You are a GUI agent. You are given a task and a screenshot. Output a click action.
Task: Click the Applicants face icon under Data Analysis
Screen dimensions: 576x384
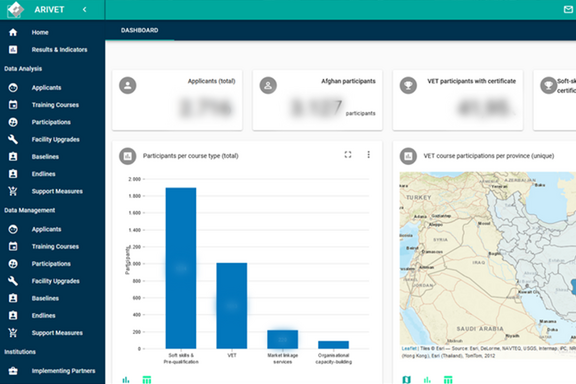13,87
